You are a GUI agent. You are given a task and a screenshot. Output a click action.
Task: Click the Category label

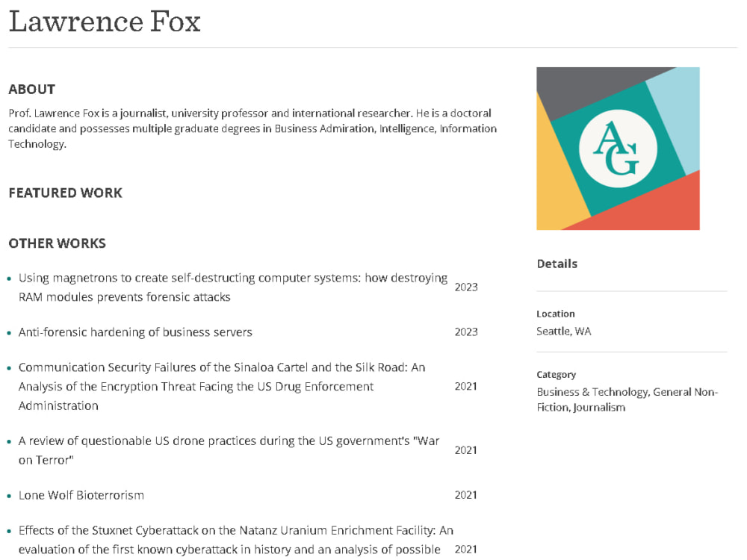pos(556,375)
